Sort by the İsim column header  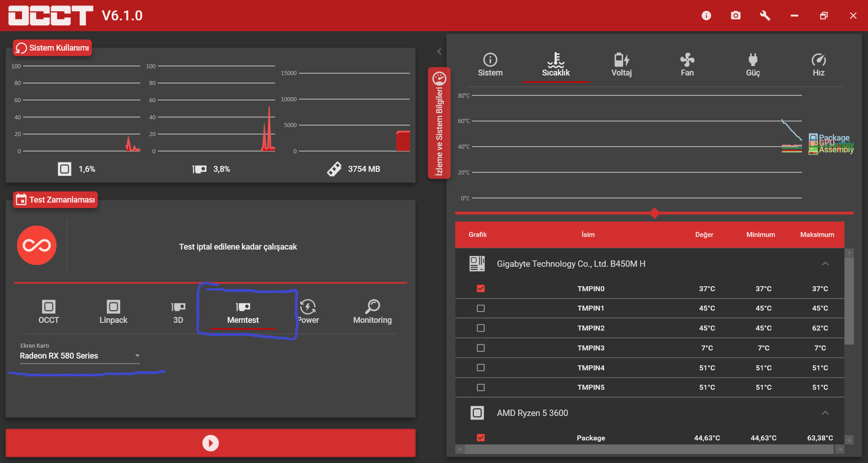pyautogui.click(x=588, y=235)
